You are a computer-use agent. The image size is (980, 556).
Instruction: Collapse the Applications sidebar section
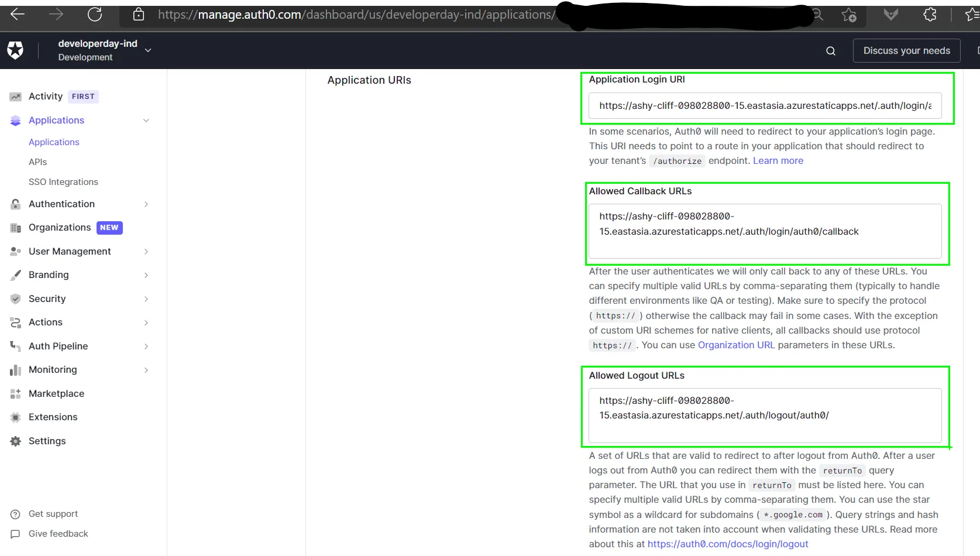coord(146,121)
